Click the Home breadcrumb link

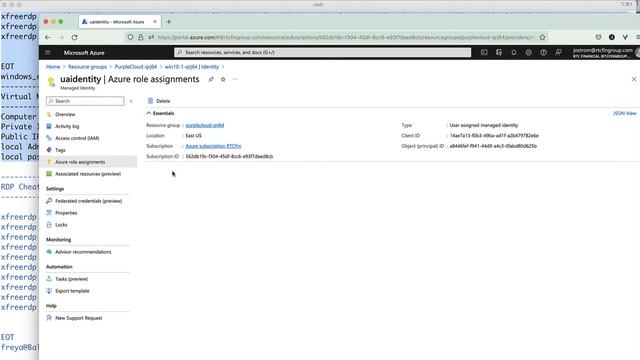(53, 67)
